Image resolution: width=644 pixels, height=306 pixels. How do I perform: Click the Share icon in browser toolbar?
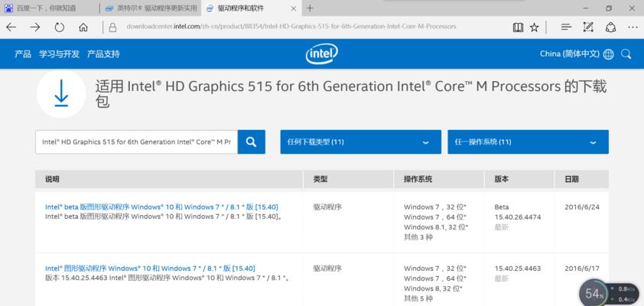coord(611,27)
